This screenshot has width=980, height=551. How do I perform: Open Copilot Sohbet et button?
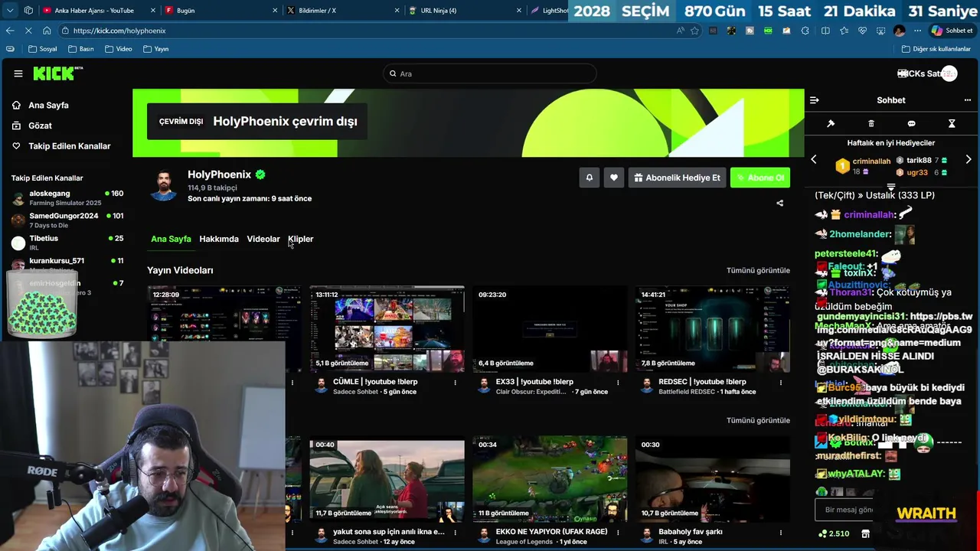point(952,31)
